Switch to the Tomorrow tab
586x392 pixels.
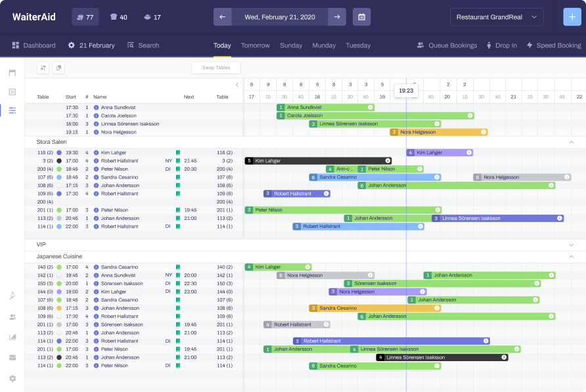tap(255, 45)
